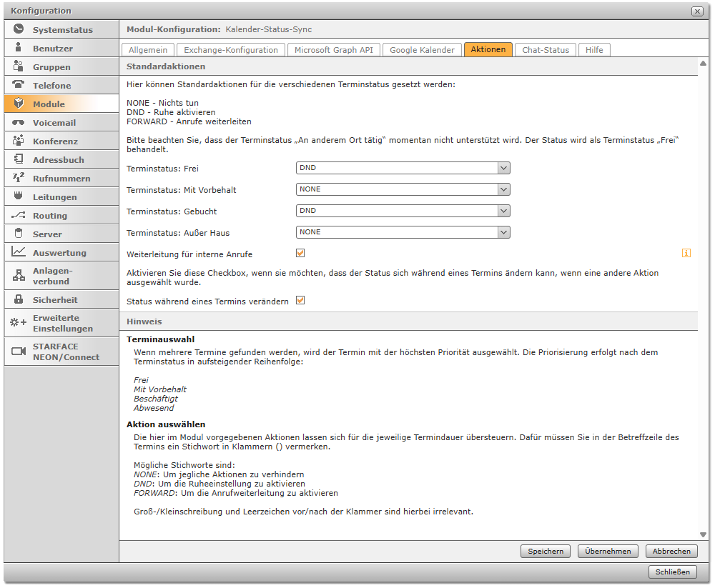Switch to the Exchange-Konfiguration tab
This screenshot has width=715, height=588.
pyautogui.click(x=230, y=50)
